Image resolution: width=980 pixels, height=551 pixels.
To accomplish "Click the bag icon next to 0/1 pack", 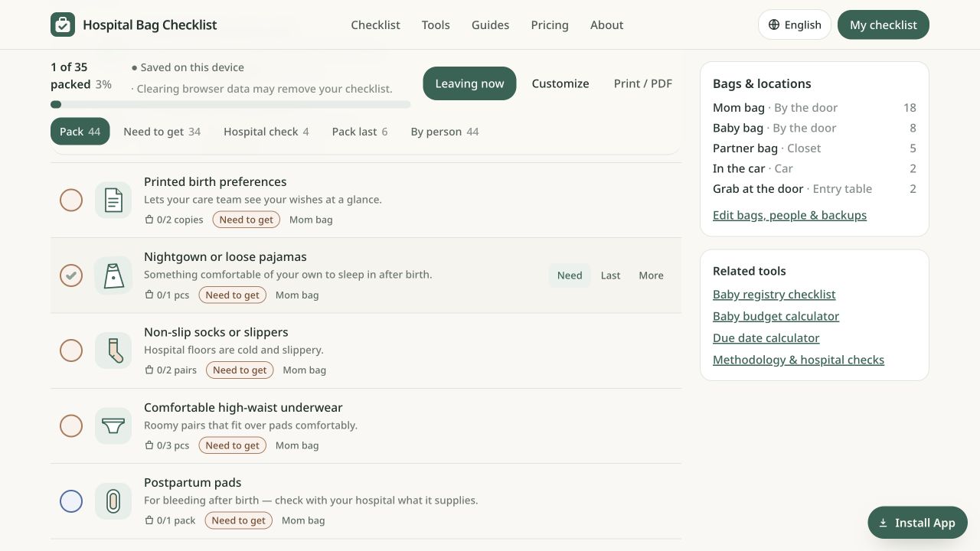I will (x=149, y=520).
